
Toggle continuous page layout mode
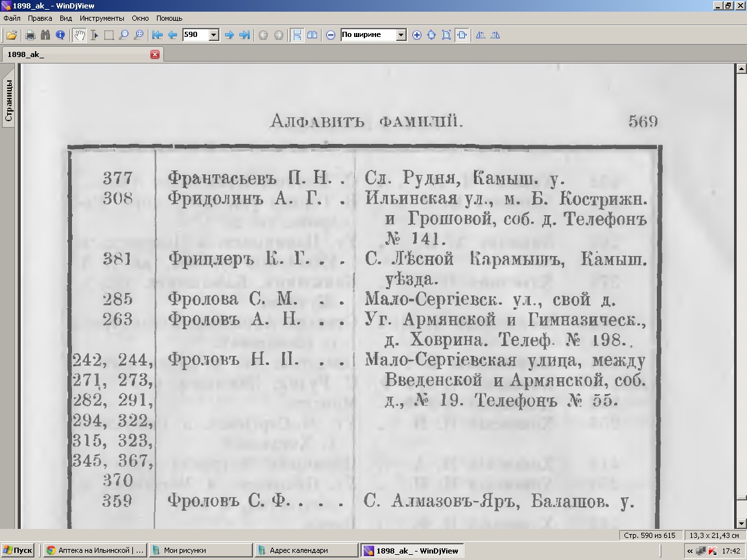pos(297,35)
